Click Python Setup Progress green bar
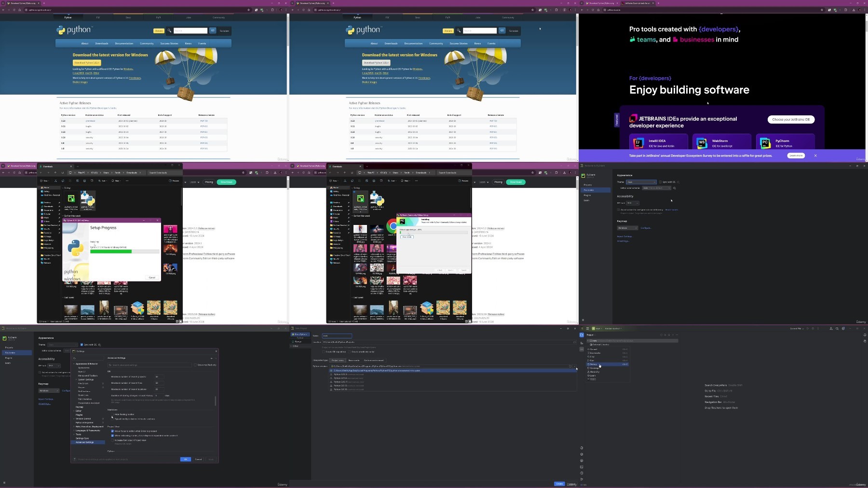Image resolution: width=868 pixels, height=488 pixels. point(111,251)
